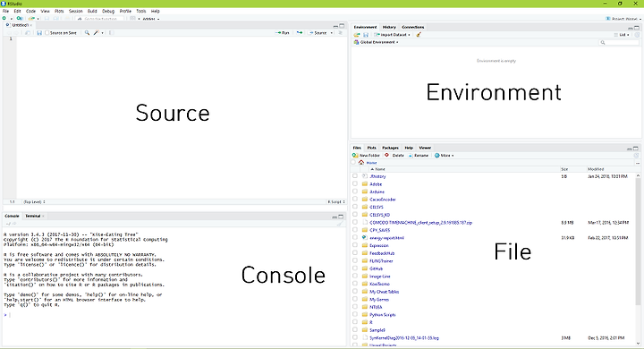Viewport: 644px width, 349px height.
Task: Click the Home path link
Action: pyautogui.click(x=371, y=163)
